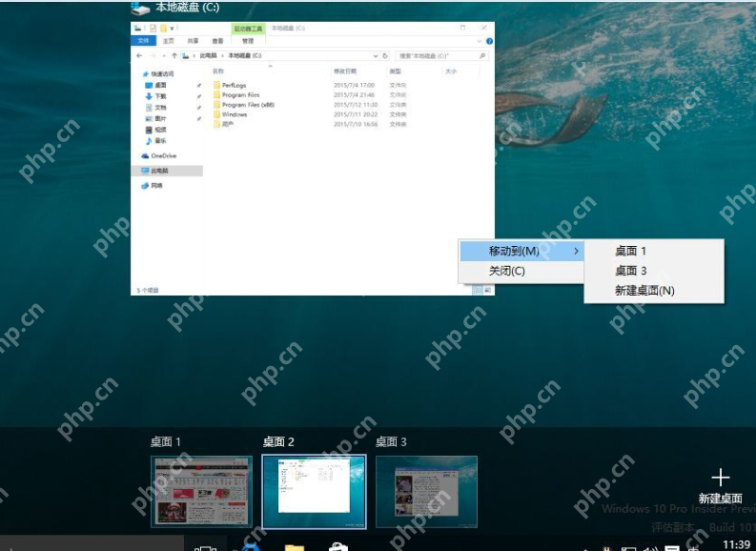Sort by the 大小 column header
This screenshot has height=551, width=756.
point(451,71)
